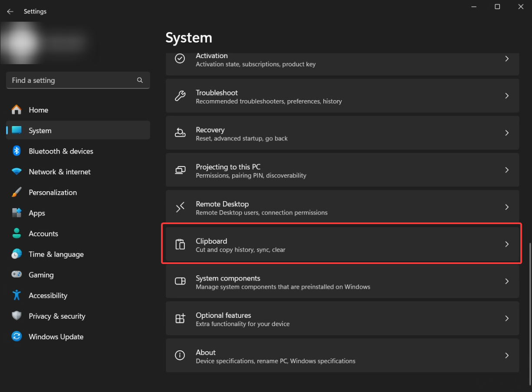Expand Activation using its chevron
Screen dimensions: 532x392
tap(507, 59)
